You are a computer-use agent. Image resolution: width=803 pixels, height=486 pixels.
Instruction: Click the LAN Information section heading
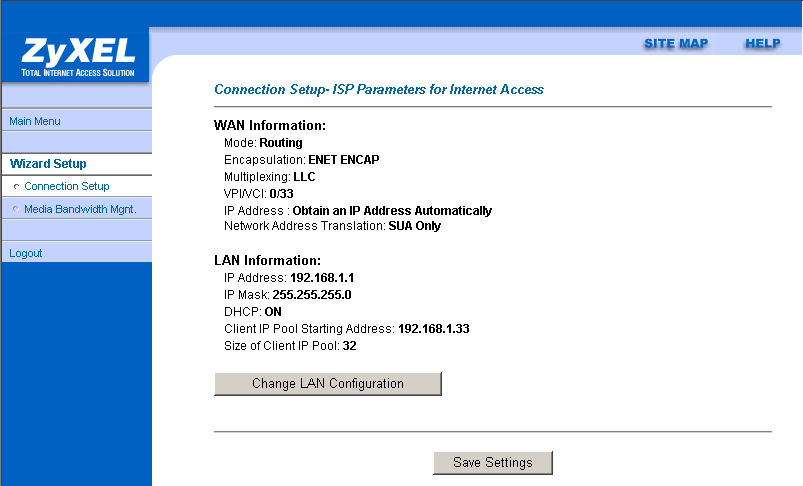tap(267, 260)
